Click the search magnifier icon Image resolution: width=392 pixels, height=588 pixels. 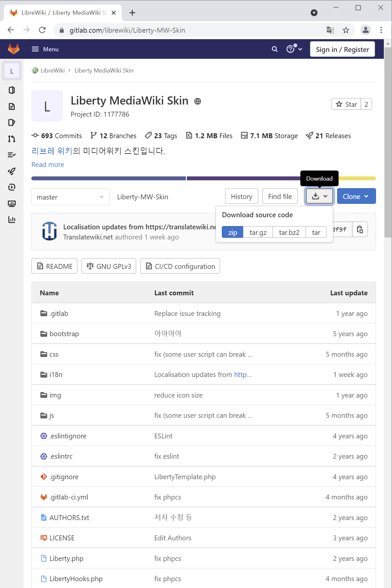[x=275, y=49]
